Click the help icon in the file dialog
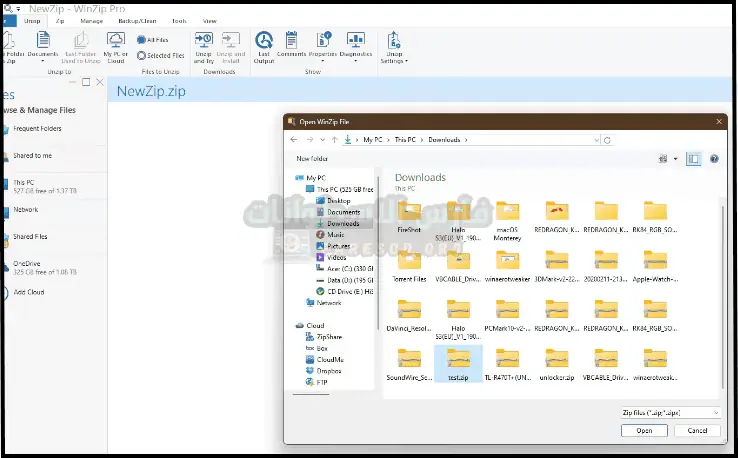The width and height of the screenshot is (738, 458). pos(714,158)
